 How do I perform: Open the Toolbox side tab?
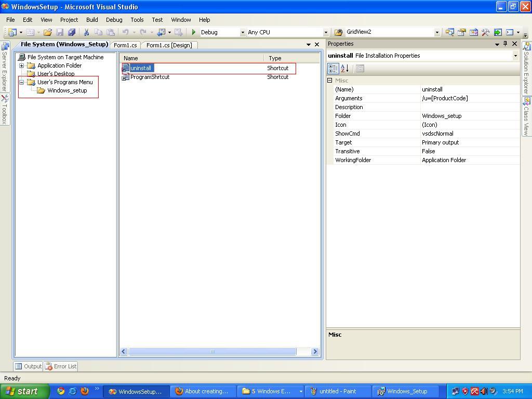pos(5,110)
